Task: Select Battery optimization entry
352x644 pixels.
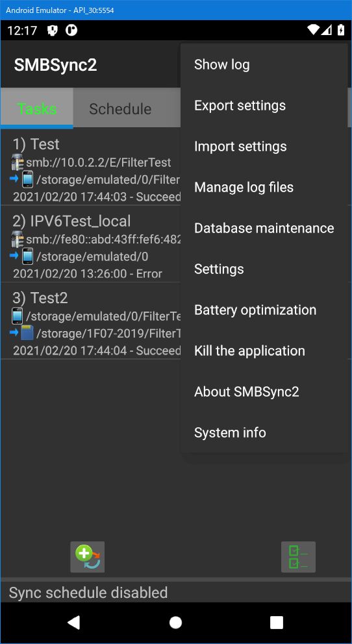Action: pos(264,310)
